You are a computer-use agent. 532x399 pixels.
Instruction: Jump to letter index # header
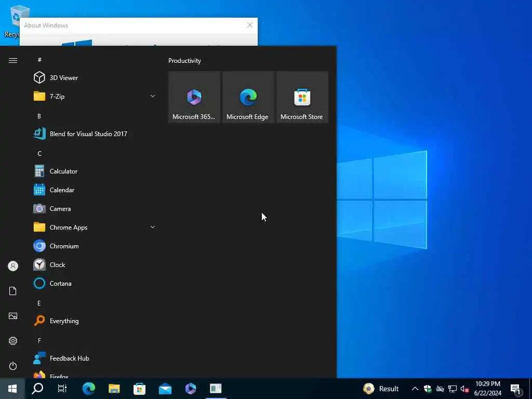[x=39, y=60]
